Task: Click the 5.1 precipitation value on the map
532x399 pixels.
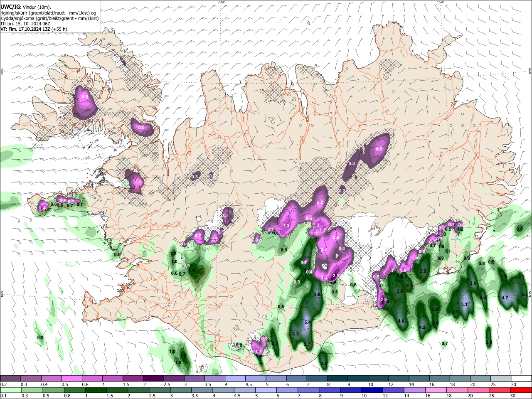Action: [465, 304]
